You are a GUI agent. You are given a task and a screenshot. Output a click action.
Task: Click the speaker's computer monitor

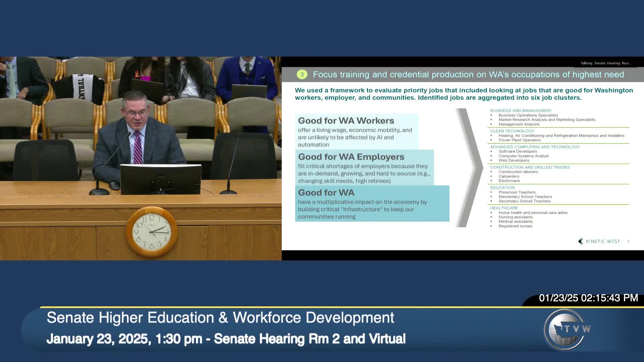[x=161, y=179]
